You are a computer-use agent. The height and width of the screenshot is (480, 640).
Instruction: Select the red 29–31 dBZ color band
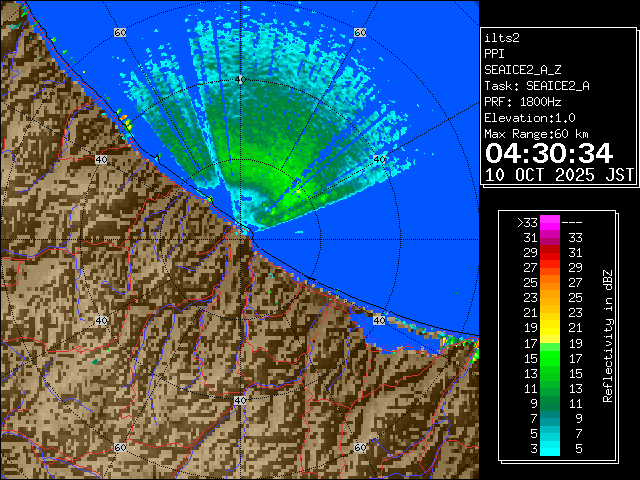click(x=550, y=253)
